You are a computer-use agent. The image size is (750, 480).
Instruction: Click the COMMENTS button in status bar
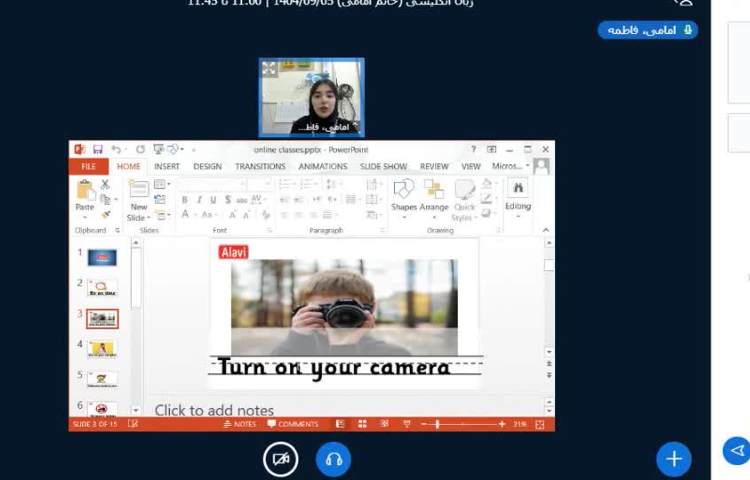pyautogui.click(x=293, y=424)
